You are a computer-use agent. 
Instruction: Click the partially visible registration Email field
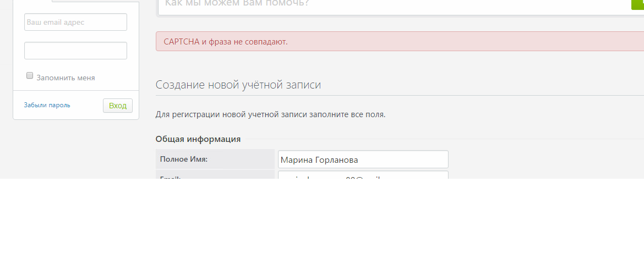click(363, 175)
